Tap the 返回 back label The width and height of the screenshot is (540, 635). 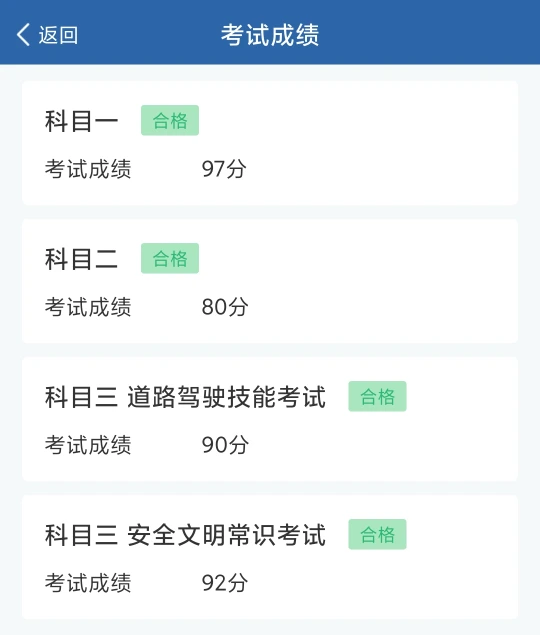click(58, 35)
